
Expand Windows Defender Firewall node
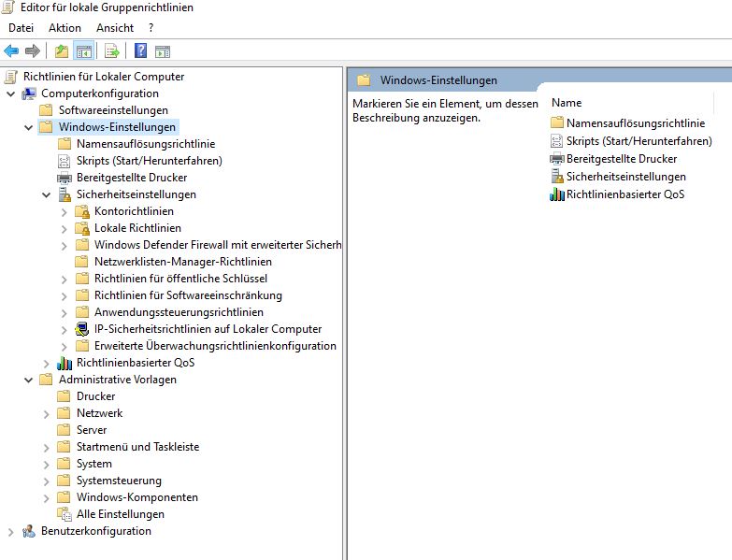[x=64, y=246]
